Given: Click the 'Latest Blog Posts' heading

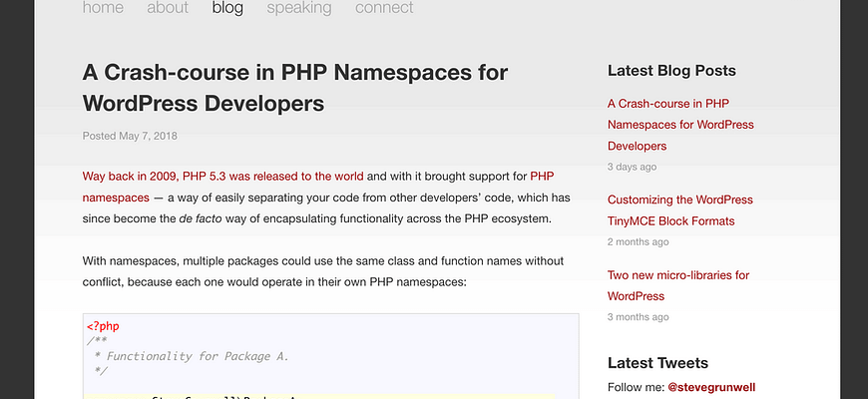Looking at the screenshot, I should [x=671, y=71].
